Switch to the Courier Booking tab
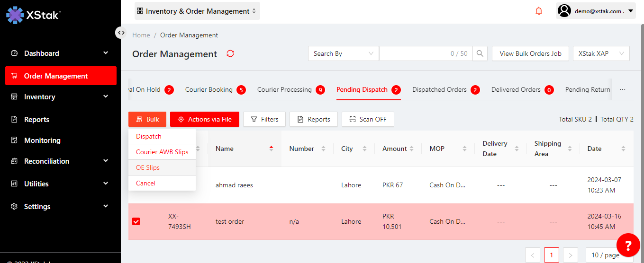 tap(209, 89)
